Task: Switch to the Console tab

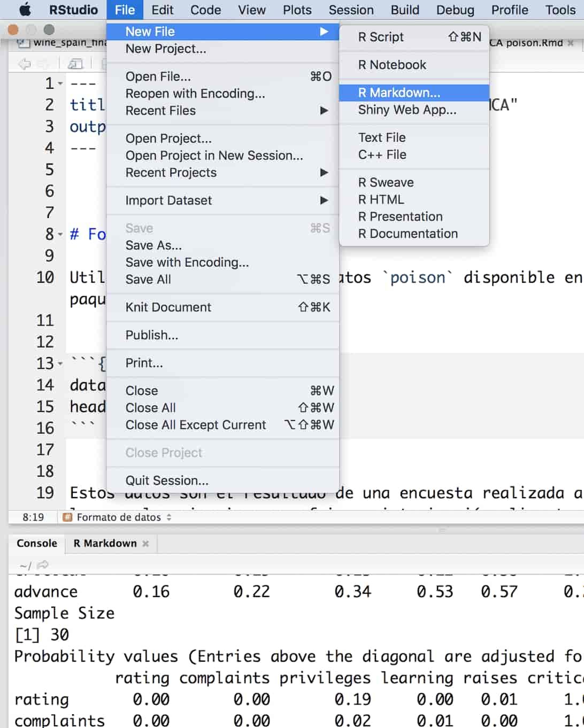Action: coord(36,544)
